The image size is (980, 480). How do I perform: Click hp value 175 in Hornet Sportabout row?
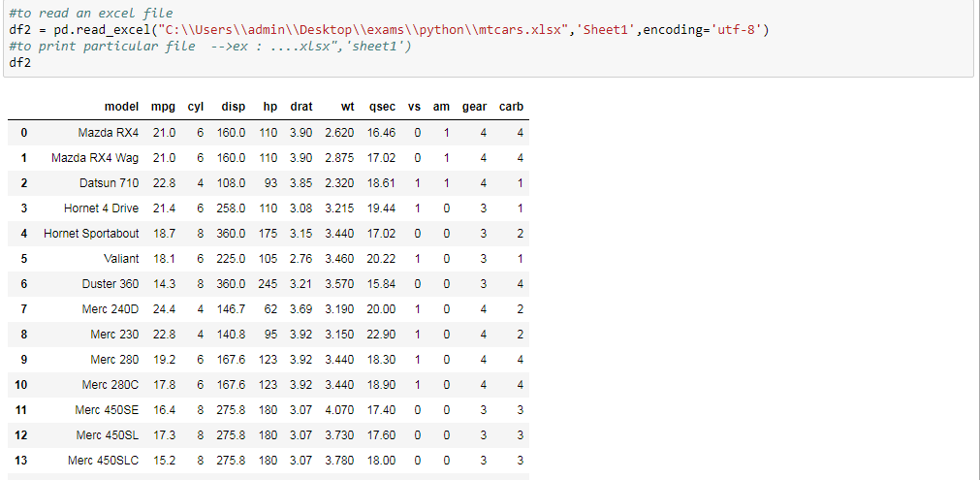coord(268,233)
